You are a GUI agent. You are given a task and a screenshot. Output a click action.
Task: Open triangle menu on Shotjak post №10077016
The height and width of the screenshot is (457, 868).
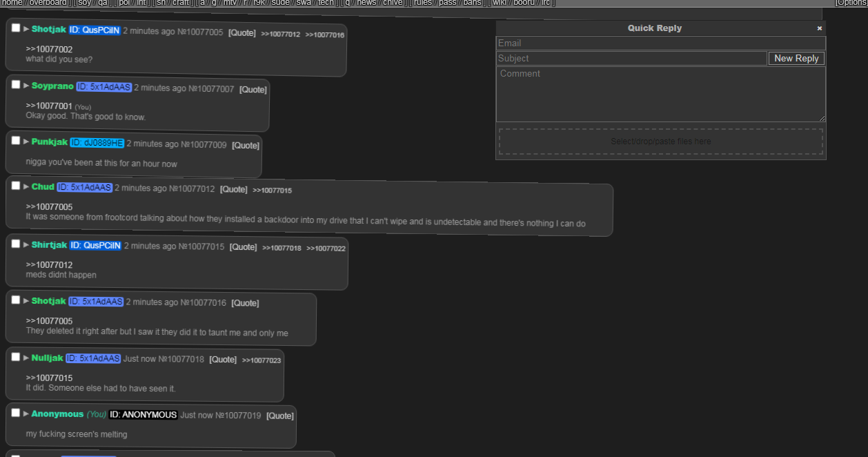[26, 301]
